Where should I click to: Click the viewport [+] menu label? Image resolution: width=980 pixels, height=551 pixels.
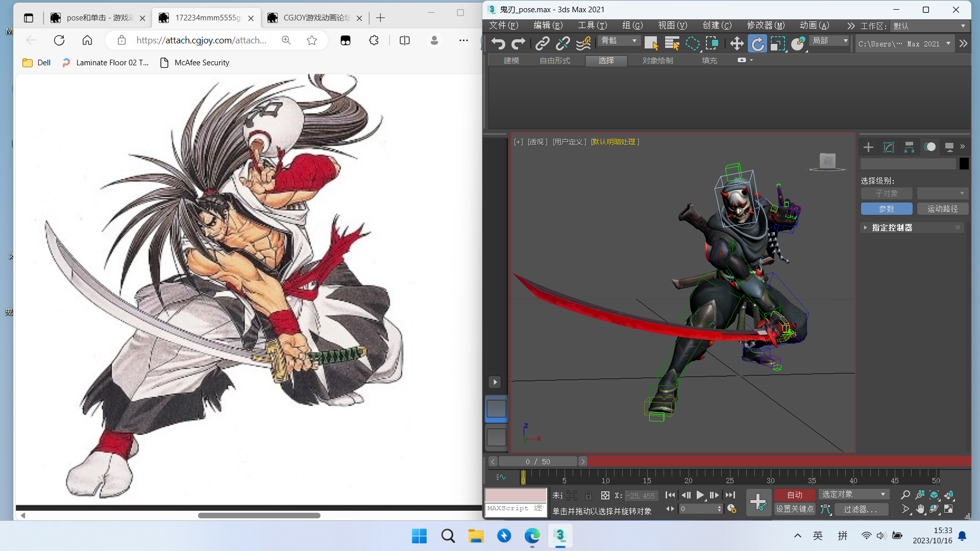pyautogui.click(x=519, y=142)
